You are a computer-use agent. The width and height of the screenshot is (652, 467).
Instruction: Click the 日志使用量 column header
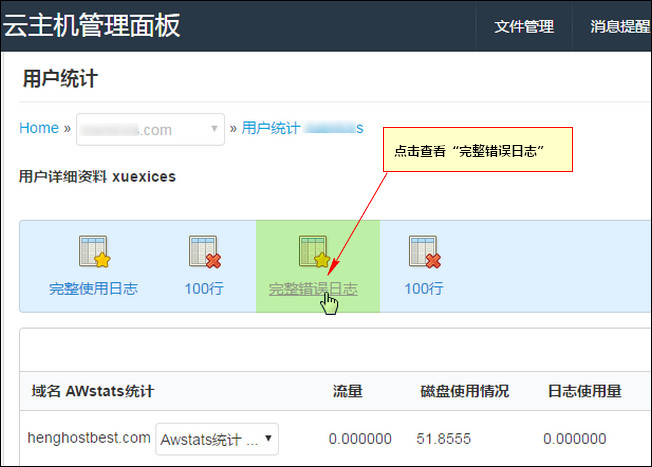[x=585, y=391]
